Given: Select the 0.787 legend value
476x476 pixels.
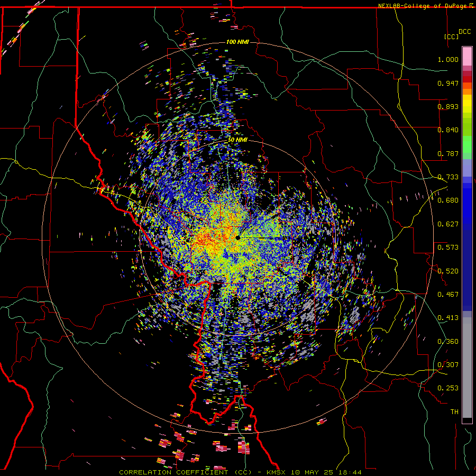Looking at the screenshot, I should point(448,153).
